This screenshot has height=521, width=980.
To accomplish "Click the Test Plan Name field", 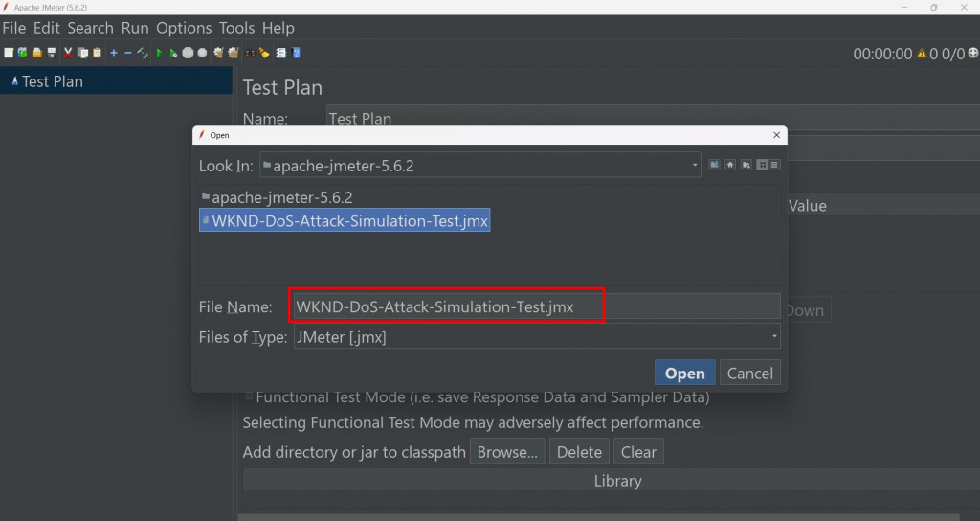I will click(x=653, y=118).
